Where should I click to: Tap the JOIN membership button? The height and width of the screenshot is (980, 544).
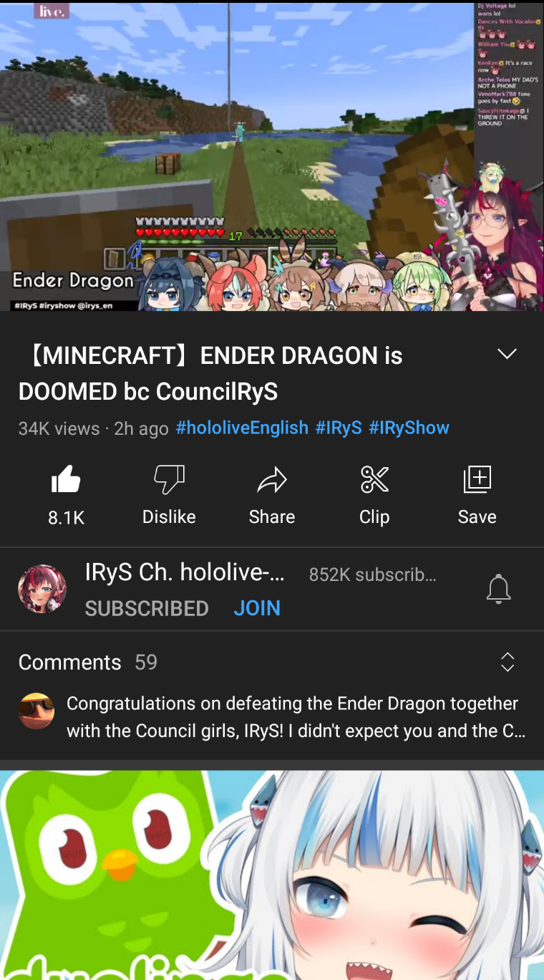[x=257, y=608]
